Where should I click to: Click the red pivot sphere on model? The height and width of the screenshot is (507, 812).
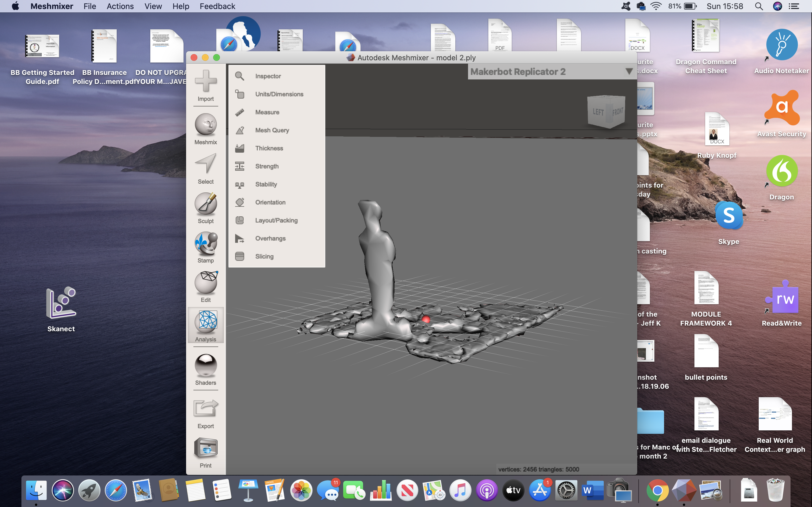[x=426, y=319]
